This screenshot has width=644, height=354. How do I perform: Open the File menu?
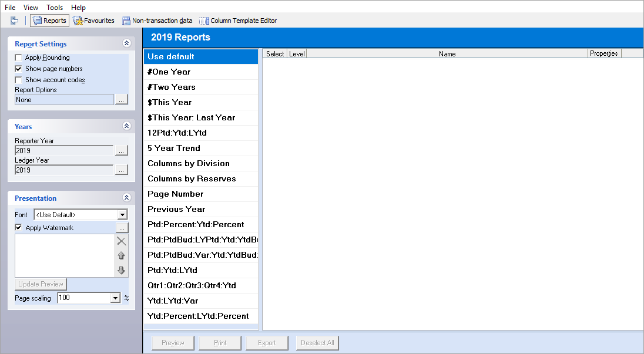point(10,8)
